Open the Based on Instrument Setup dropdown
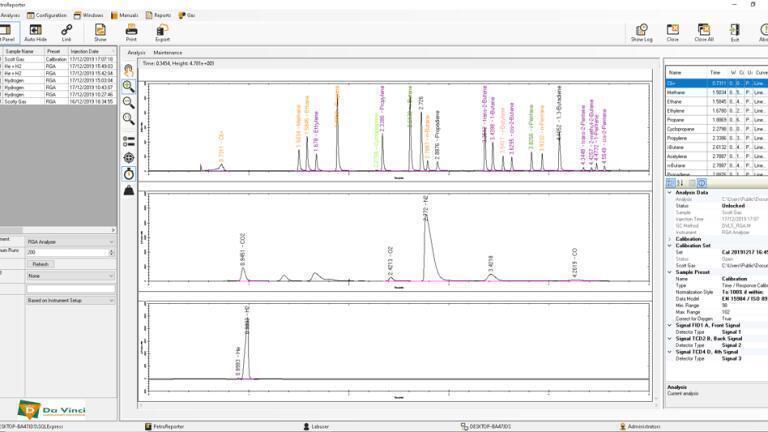 (x=71, y=300)
